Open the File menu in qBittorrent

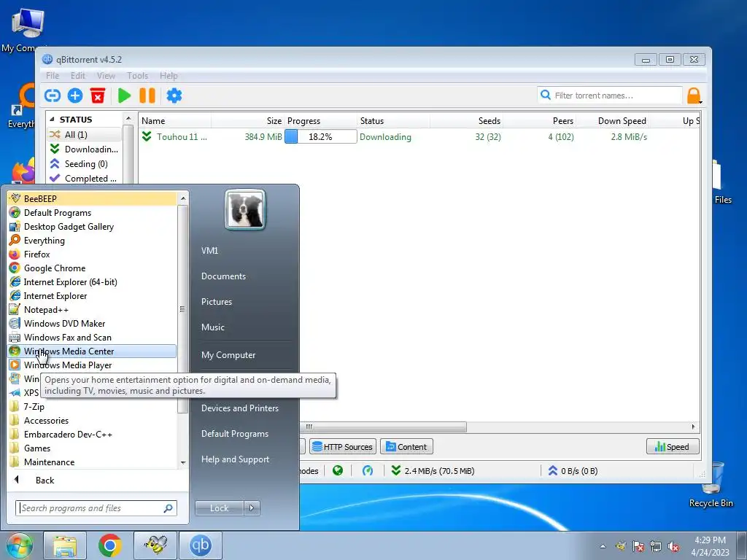53,76
